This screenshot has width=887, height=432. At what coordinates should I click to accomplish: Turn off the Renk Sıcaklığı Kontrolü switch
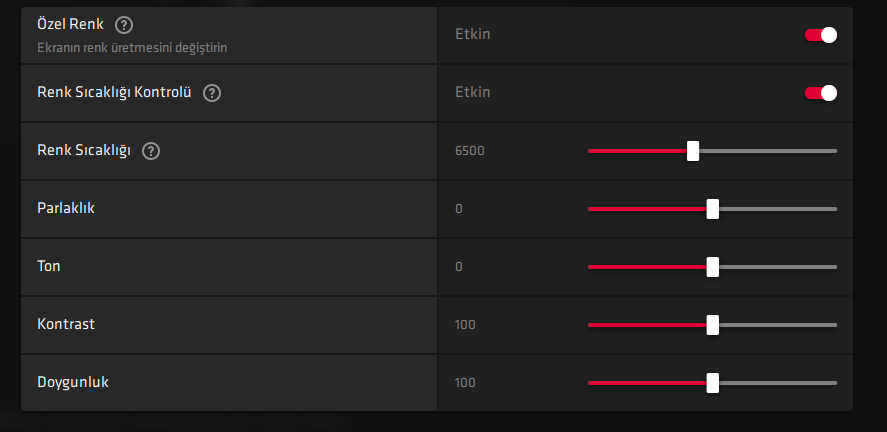(x=820, y=93)
